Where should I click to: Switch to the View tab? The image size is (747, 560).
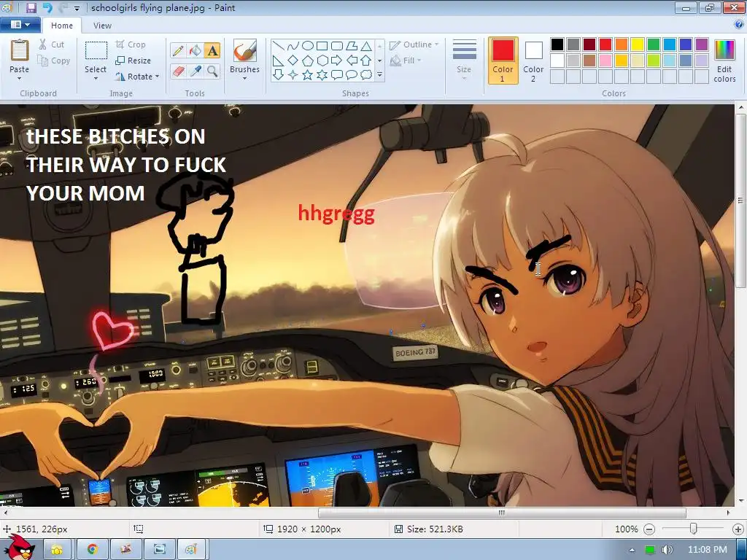point(102,26)
